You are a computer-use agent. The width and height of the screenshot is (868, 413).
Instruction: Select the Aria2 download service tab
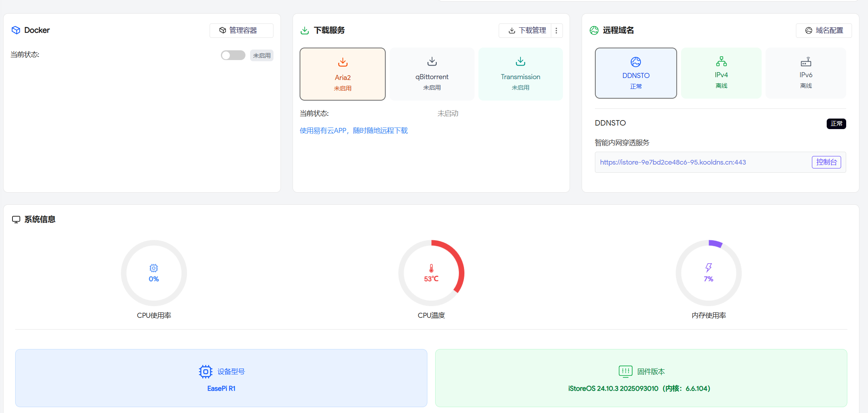click(x=342, y=74)
